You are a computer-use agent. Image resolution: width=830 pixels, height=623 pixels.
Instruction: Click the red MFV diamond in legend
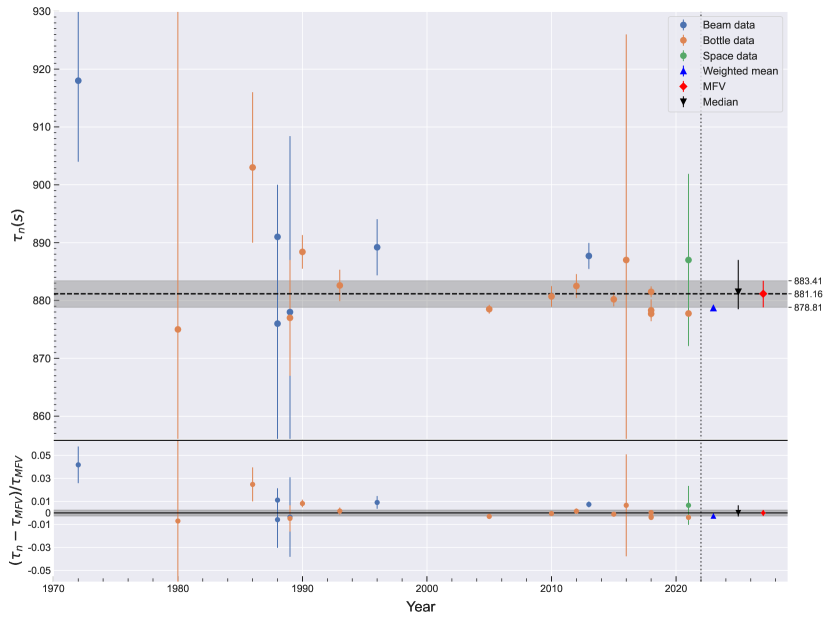click(683, 86)
